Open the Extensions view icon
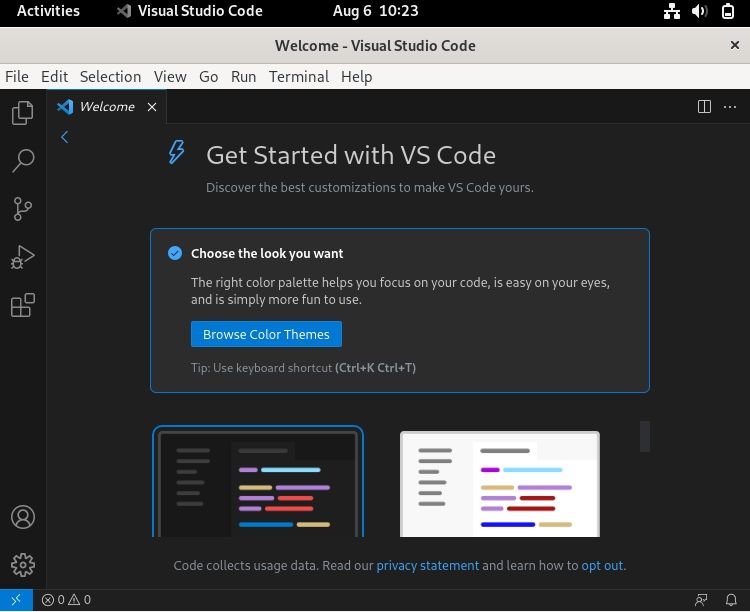 click(x=22, y=305)
